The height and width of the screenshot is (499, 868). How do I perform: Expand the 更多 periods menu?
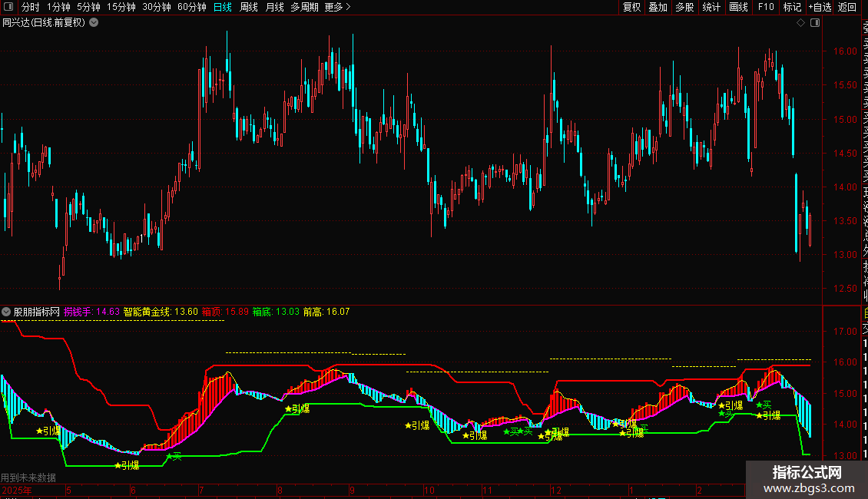coord(338,7)
